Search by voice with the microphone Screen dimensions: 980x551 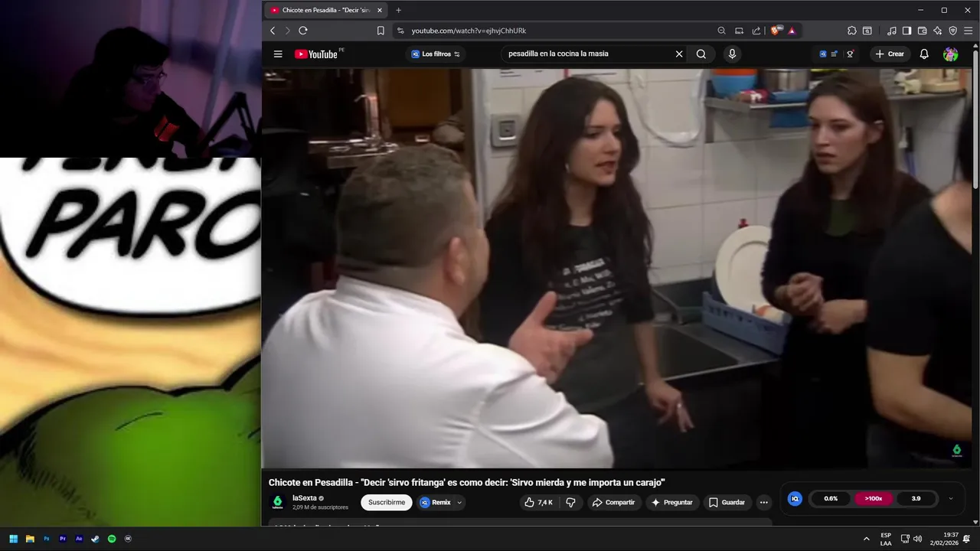tap(732, 54)
